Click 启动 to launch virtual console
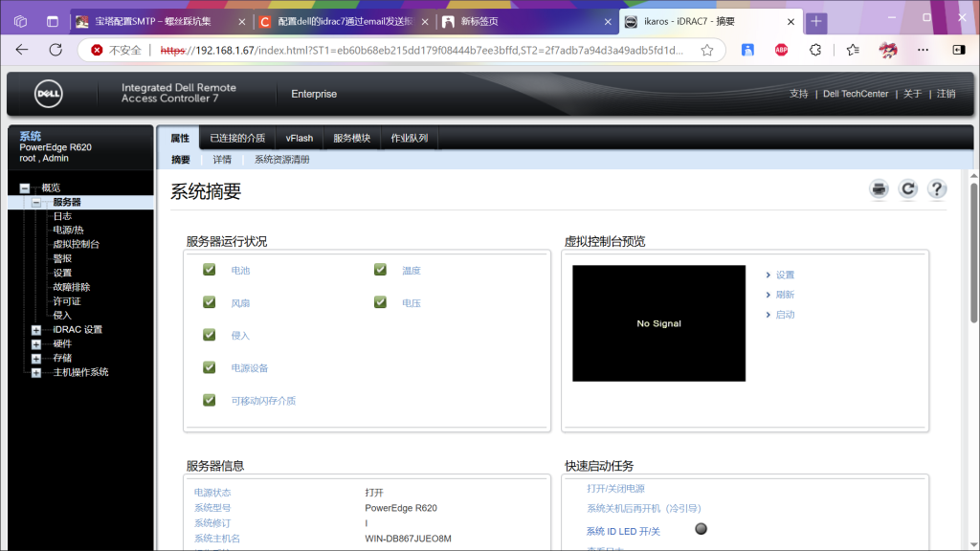The height and width of the screenshot is (551, 980). [x=785, y=315]
